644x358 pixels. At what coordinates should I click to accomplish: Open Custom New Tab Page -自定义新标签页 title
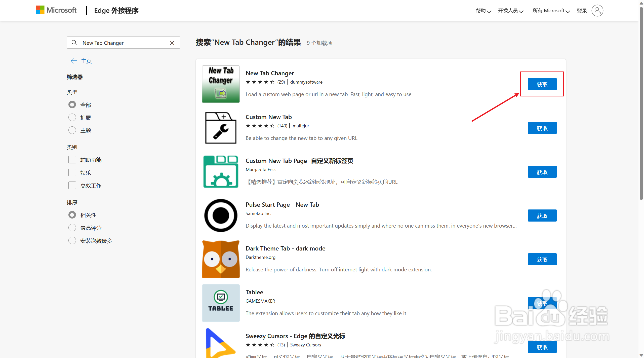click(x=299, y=161)
